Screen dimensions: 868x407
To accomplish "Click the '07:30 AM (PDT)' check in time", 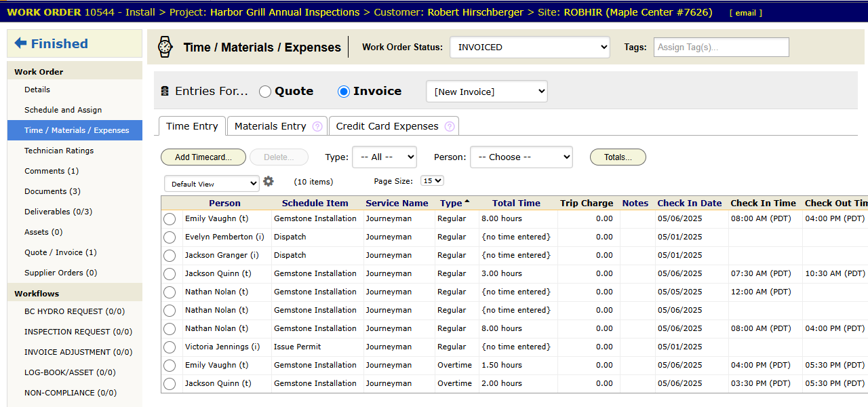I will click(x=761, y=273).
